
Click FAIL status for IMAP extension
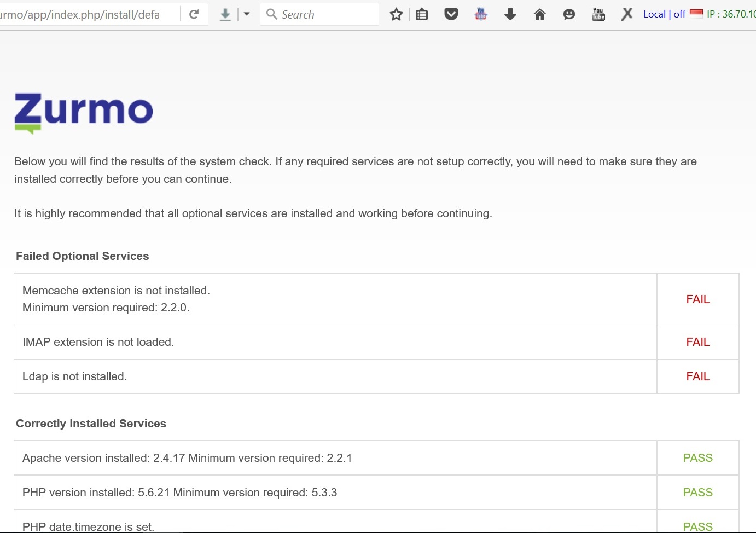click(698, 342)
